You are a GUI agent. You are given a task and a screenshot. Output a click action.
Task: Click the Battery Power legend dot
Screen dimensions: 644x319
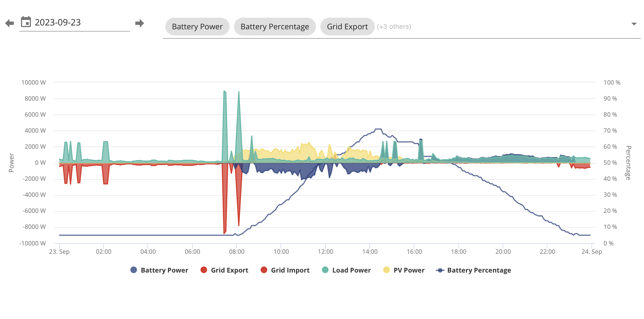coord(134,270)
